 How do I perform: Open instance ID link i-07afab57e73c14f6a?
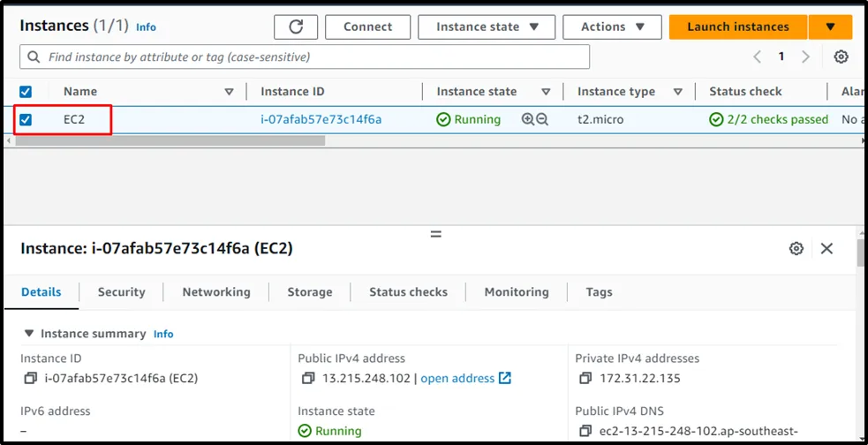[x=321, y=119]
